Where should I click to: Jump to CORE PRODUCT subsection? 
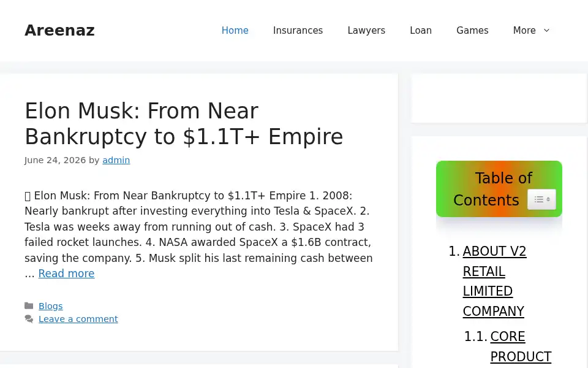tap(521, 346)
